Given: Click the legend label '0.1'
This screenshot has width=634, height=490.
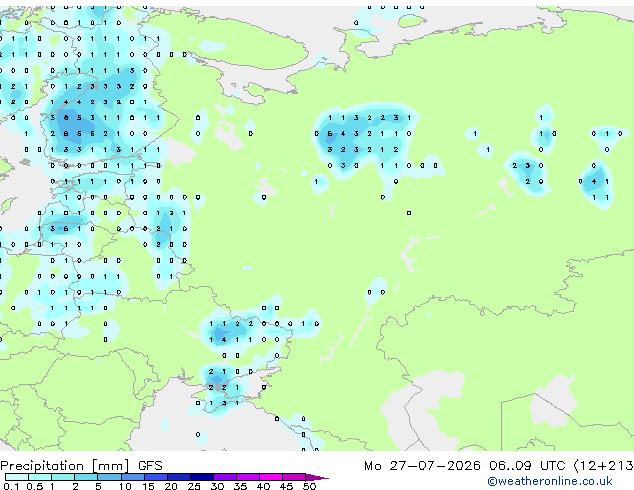Looking at the screenshot, I should (11, 486).
